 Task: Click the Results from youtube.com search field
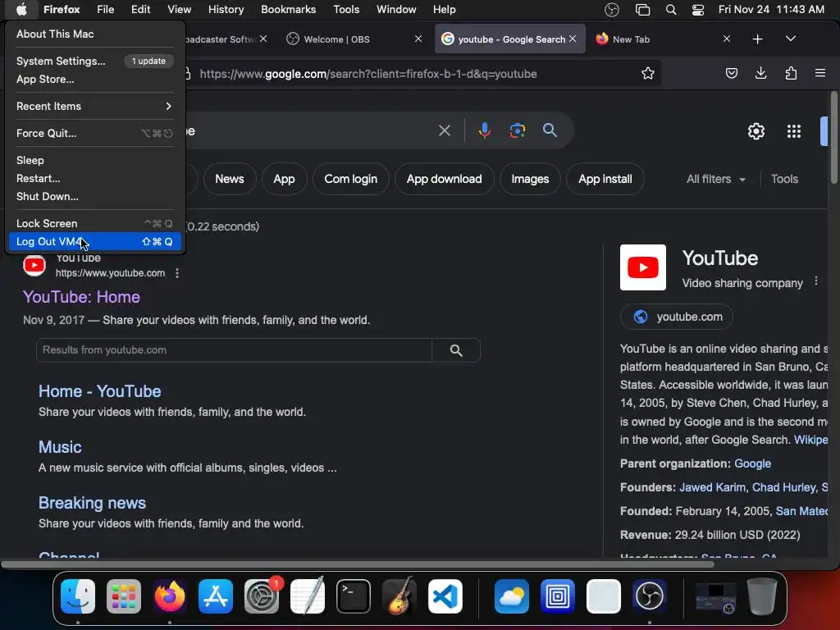pyautogui.click(x=234, y=349)
